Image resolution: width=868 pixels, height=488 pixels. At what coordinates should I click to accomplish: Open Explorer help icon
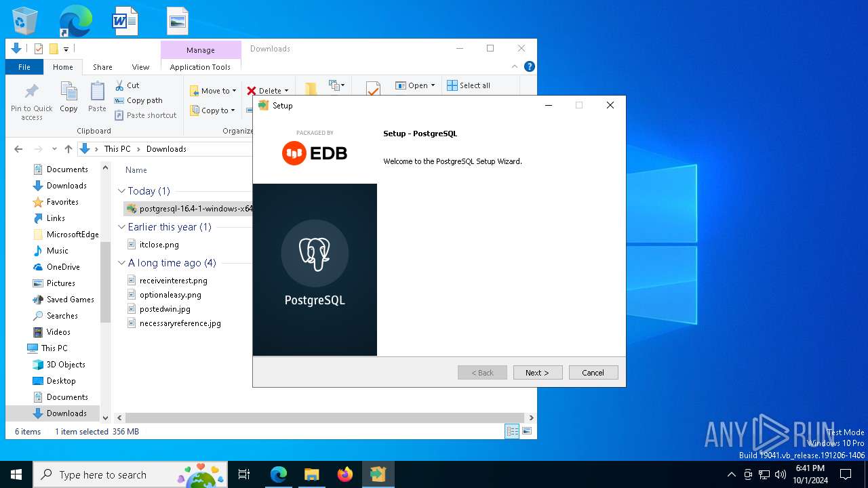click(x=530, y=66)
